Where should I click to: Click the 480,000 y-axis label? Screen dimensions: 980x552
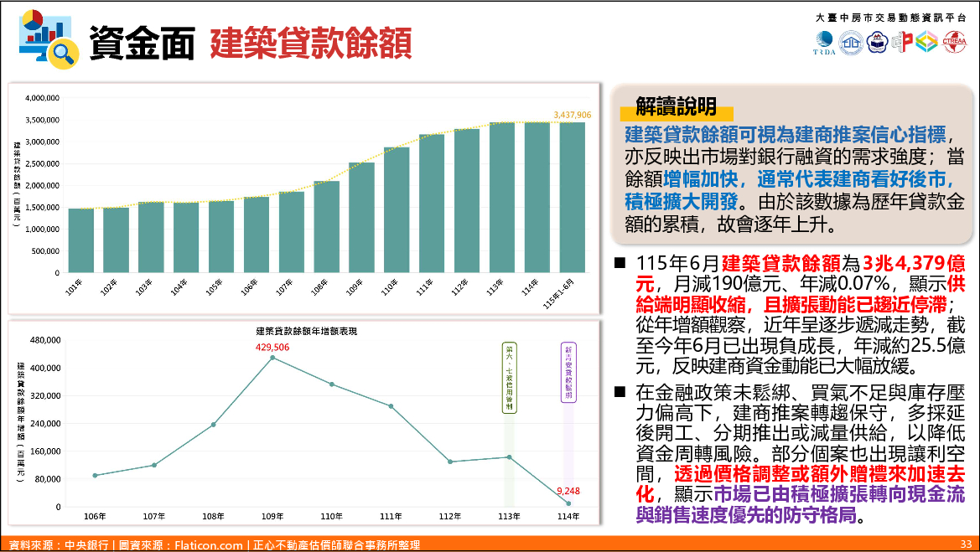coord(45,340)
